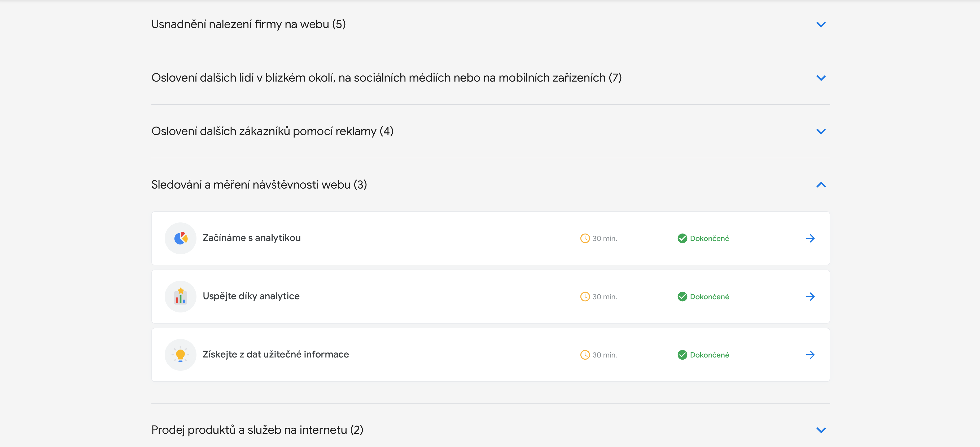Click the Sledování a měření návštěvnosti webu heading
Image resolution: width=980 pixels, height=447 pixels.
(x=259, y=185)
